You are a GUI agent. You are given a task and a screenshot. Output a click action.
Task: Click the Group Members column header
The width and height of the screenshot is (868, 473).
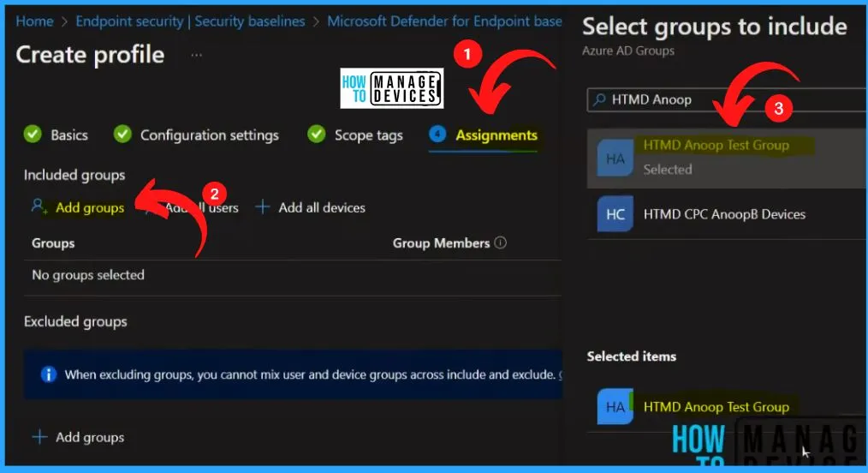pyautogui.click(x=441, y=243)
